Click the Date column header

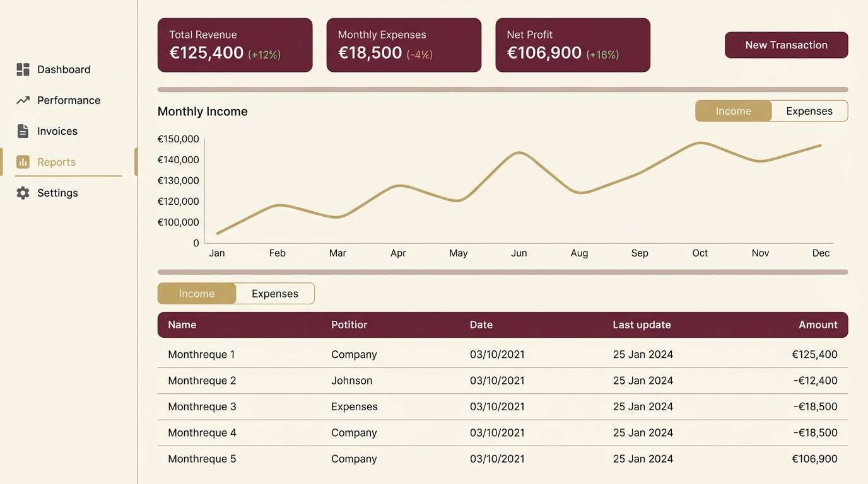(x=481, y=324)
